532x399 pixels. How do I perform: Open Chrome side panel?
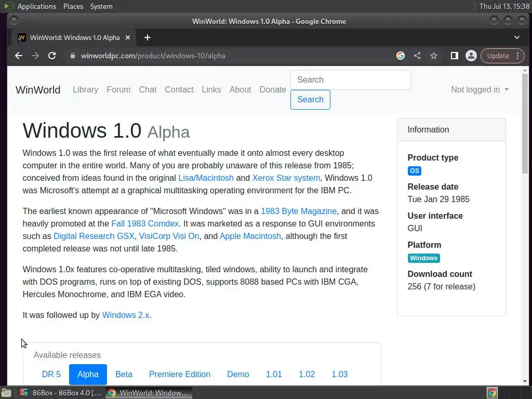454,56
